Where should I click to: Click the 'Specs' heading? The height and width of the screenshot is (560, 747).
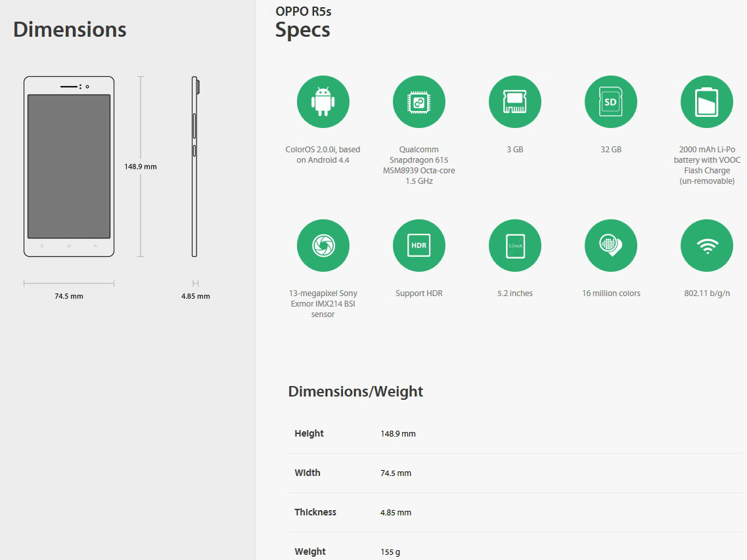(x=302, y=30)
